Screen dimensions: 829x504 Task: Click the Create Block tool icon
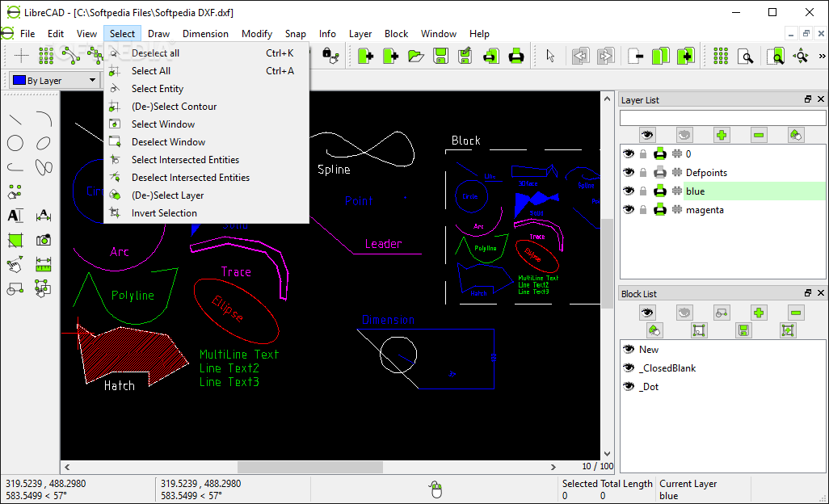click(x=15, y=288)
